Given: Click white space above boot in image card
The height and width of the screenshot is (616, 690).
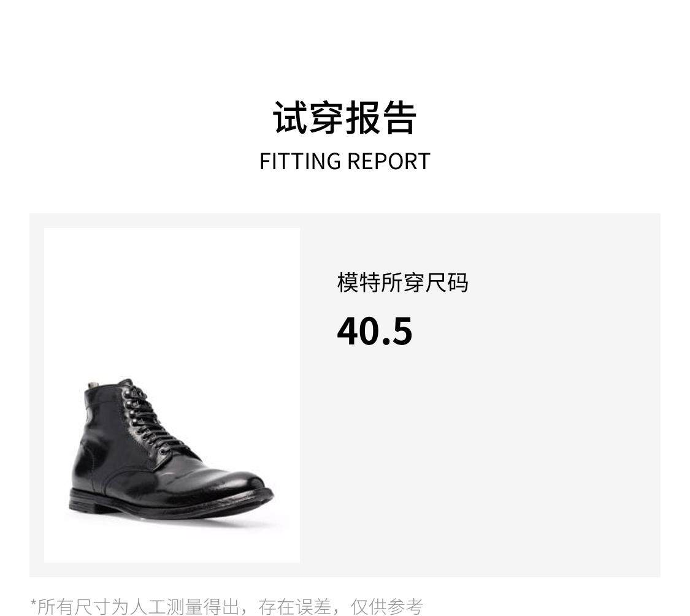Looking at the screenshot, I should (172, 299).
